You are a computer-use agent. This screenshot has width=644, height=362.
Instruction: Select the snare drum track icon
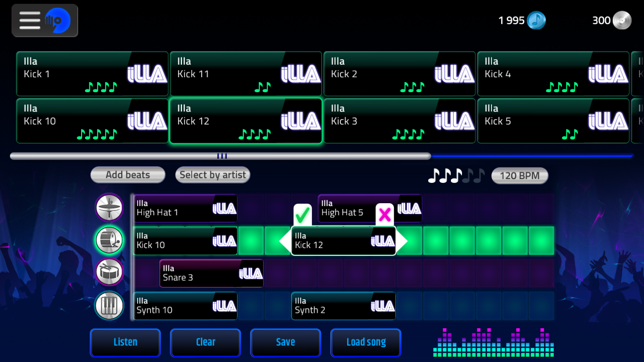click(x=110, y=273)
